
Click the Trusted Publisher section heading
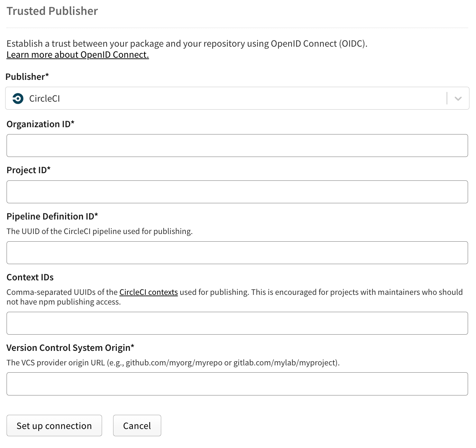(52, 11)
